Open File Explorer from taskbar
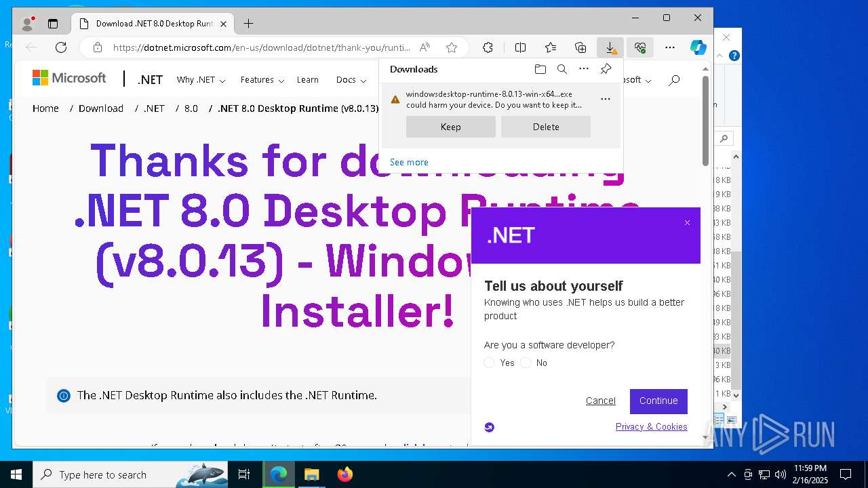868x488 pixels. (x=311, y=474)
